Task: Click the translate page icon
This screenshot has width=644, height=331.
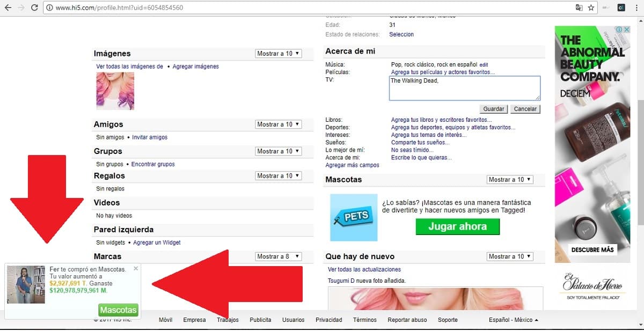Action: click(x=579, y=8)
